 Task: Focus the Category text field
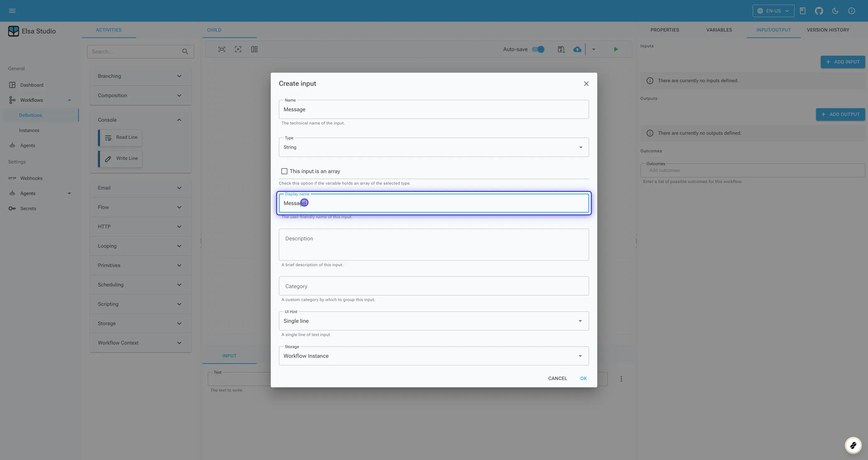(434, 286)
